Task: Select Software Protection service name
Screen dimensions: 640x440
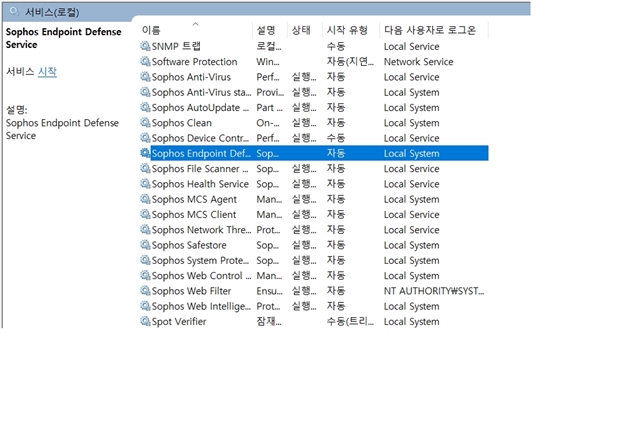Action: (194, 62)
